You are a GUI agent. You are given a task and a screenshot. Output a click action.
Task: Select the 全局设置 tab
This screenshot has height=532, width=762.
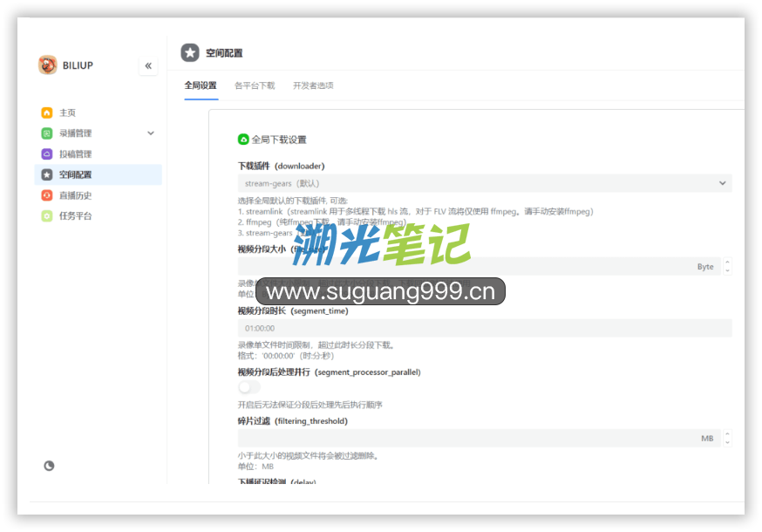coord(201,85)
